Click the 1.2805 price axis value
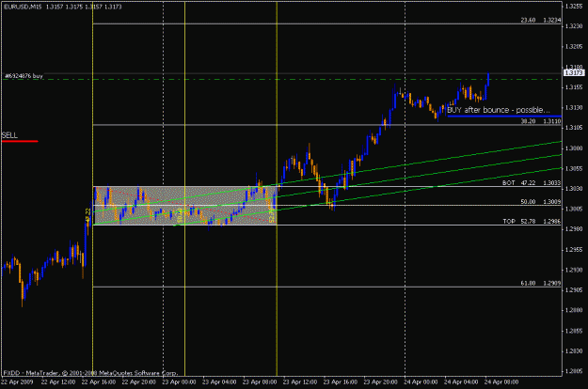The height and width of the screenshot is (389, 588). (x=574, y=371)
